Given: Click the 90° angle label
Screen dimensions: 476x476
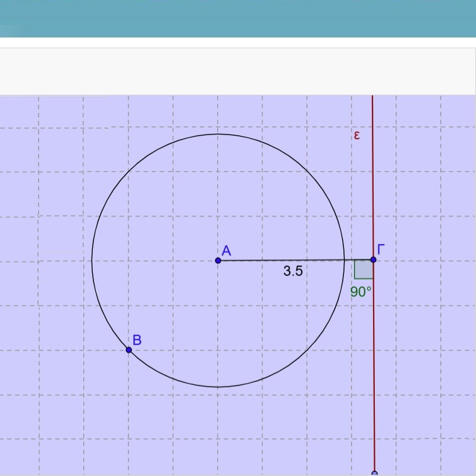Looking at the screenshot, I should point(361,292).
